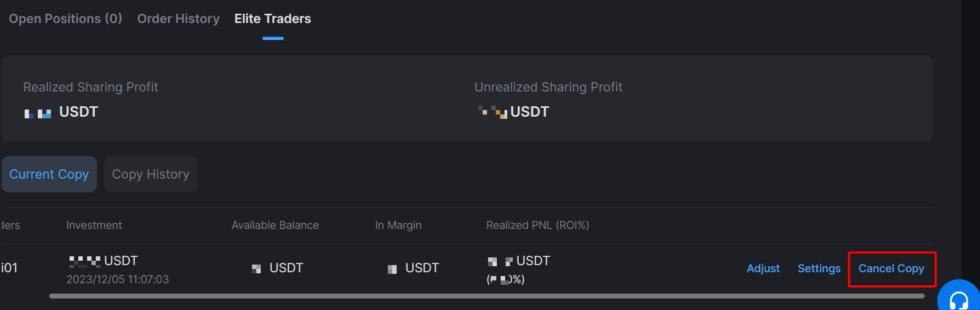
Task: Select the Elite Traders tab
Action: coord(272,19)
